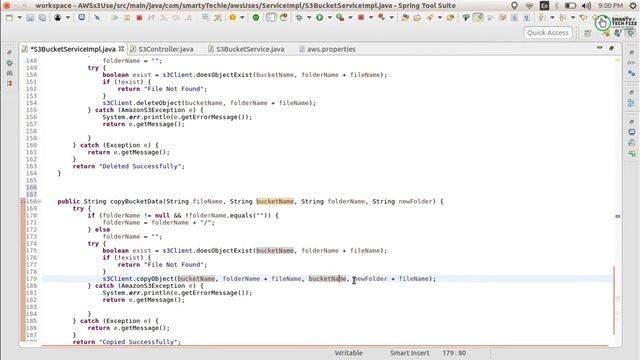Click the Step Into icon
This screenshot has width=640, height=360.
click(x=163, y=18)
